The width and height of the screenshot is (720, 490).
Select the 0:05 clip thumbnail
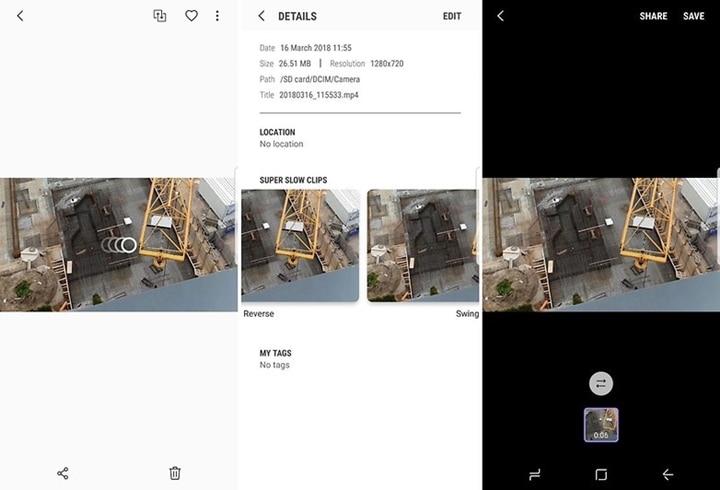[x=601, y=425]
